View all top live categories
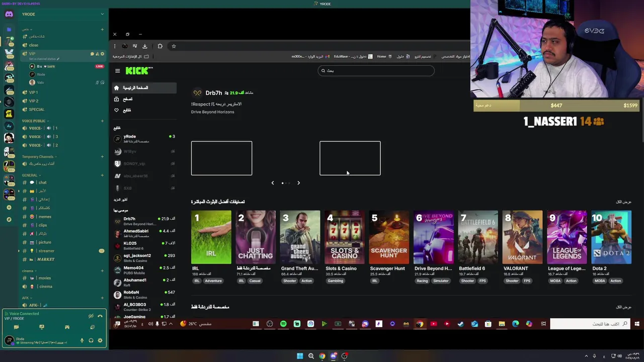Screen dimensions: 644x362 click(623, 202)
